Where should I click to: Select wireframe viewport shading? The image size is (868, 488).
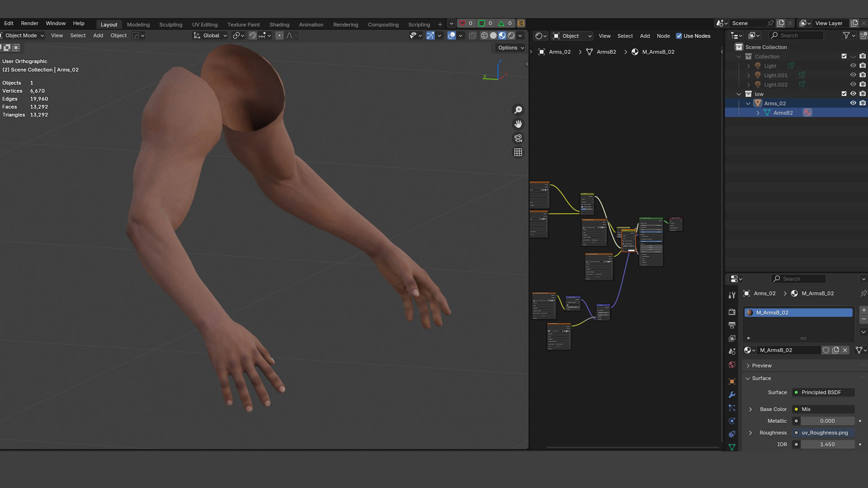(x=484, y=35)
